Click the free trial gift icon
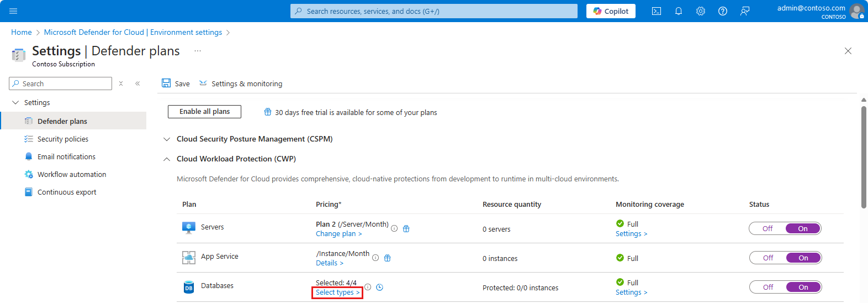 click(268, 112)
